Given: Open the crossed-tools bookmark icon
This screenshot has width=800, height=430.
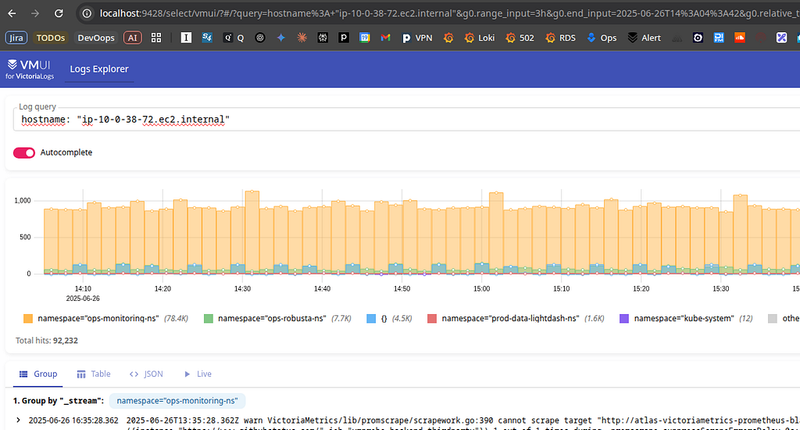Looking at the screenshot, I should pyautogui.click(x=782, y=38).
